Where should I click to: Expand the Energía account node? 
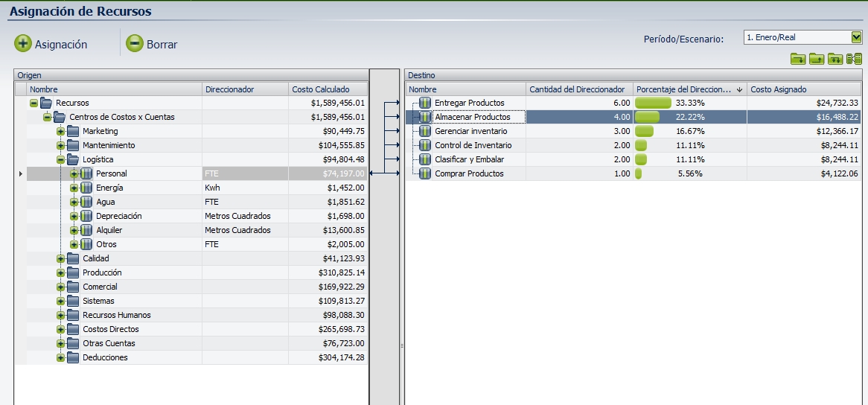[74, 188]
